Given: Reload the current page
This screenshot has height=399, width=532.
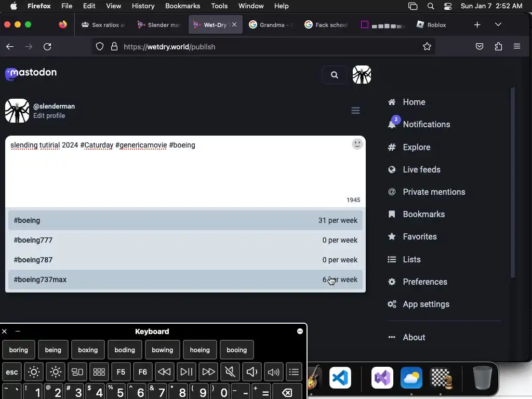Looking at the screenshot, I should 47,47.
